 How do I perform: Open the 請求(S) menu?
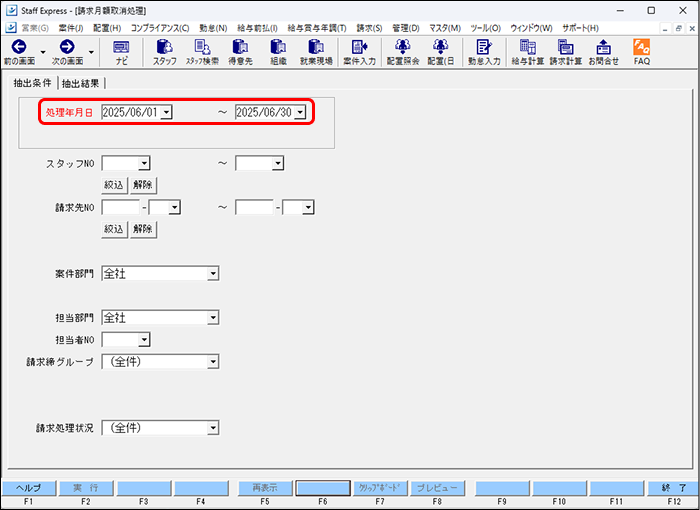[369, 28]
